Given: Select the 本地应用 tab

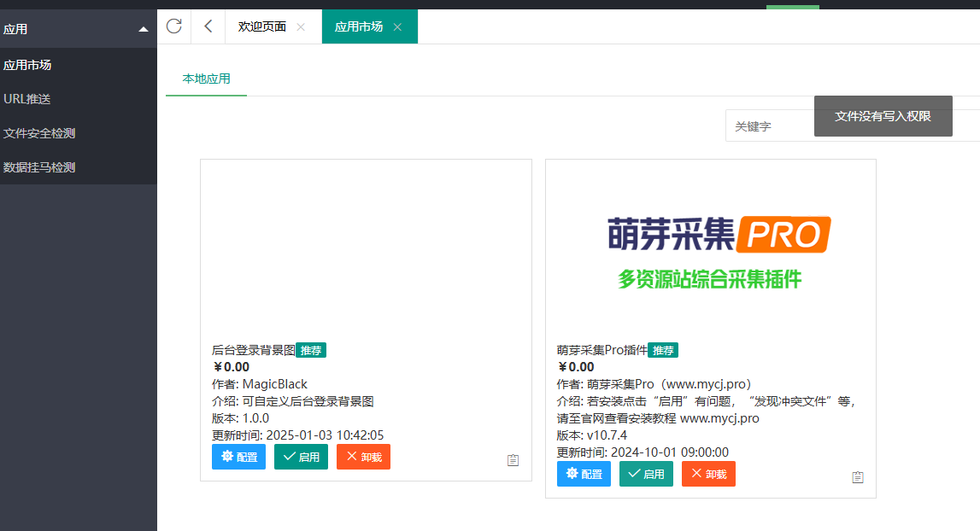Looking at the screenshot, I should (x=206, y=79).
